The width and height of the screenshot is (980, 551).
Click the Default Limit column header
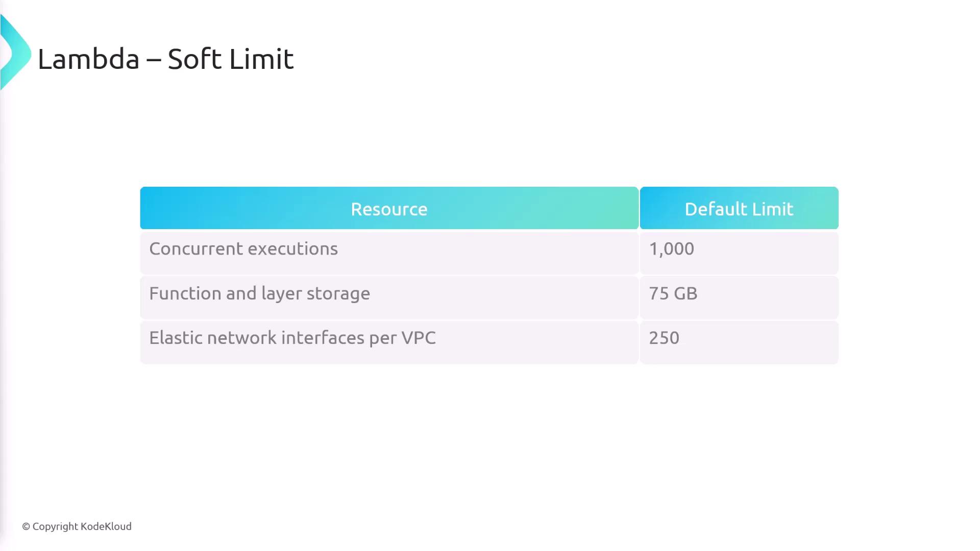coord(739,209)
